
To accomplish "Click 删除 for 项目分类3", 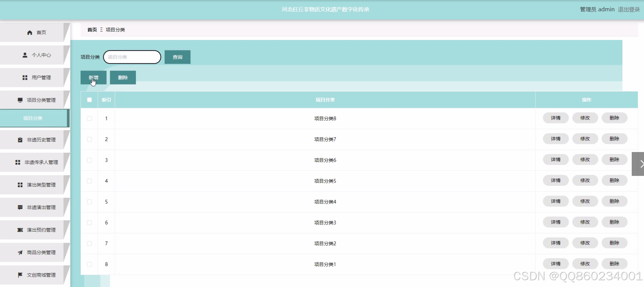I will coord(614,222).
